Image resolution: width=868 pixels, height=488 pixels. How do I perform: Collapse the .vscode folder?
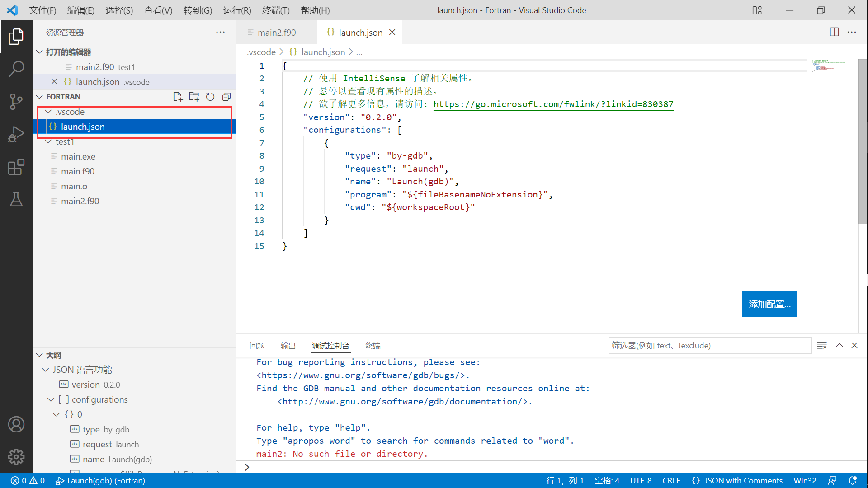coord(48,112)
